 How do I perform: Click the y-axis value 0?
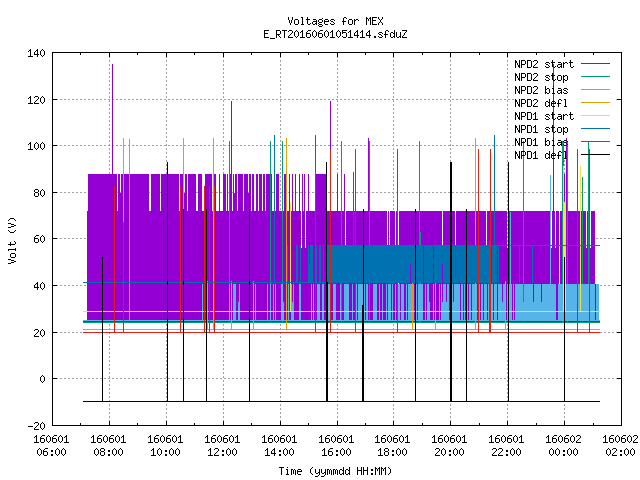point(42,380)
